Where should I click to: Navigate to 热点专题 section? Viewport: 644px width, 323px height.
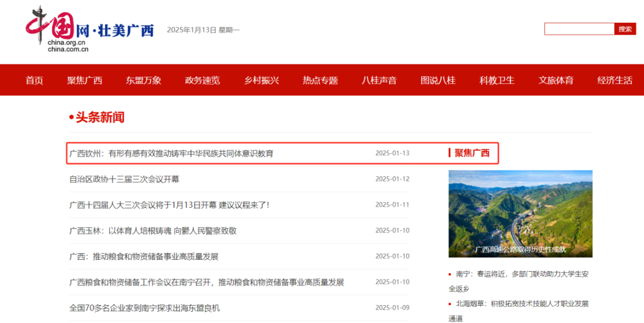[320, 80]
